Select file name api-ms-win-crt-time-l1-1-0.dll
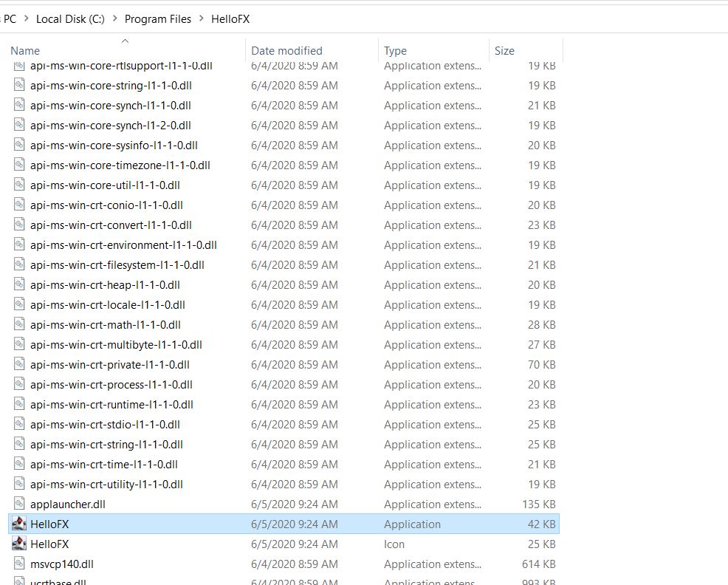This screenshot has width=728, height=585. coord(104,465)
